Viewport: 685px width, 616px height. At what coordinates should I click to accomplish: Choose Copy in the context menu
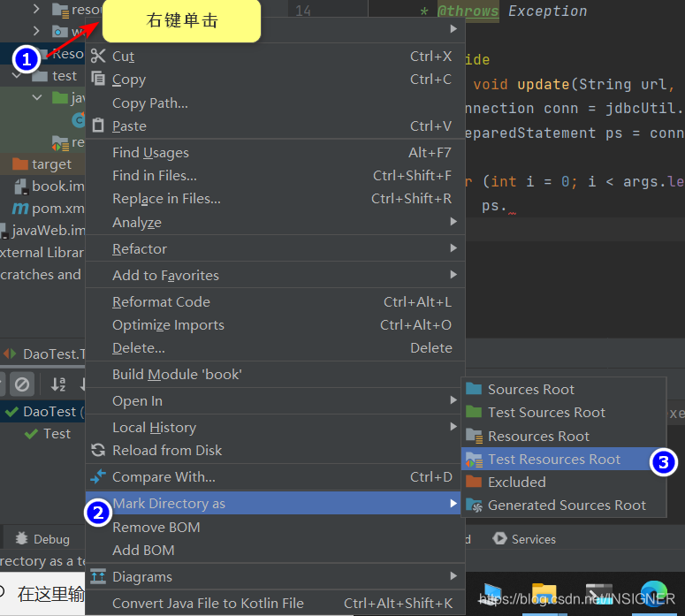(x=275, y=79)
